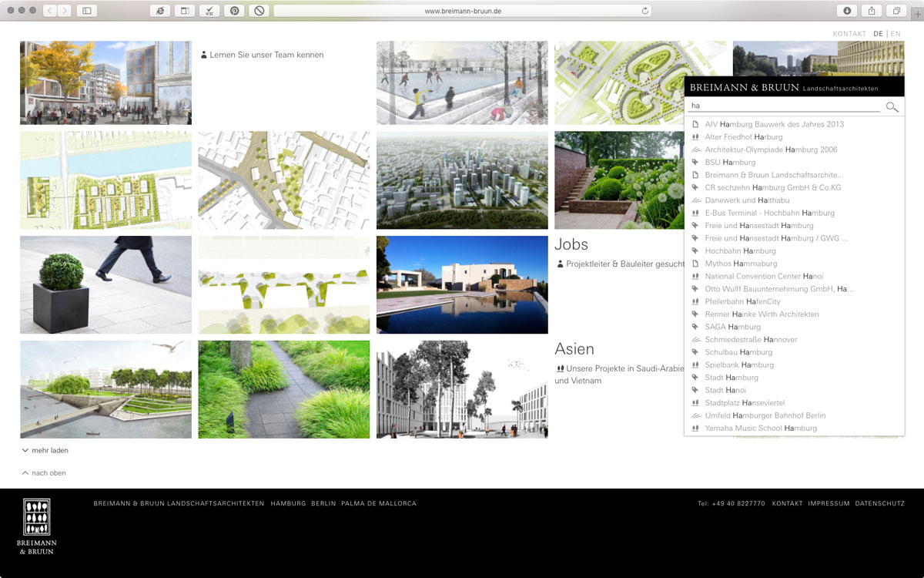
Task: Select 'Pfeilerbahn HafenCity' from search results
Action: coord(742,301)
